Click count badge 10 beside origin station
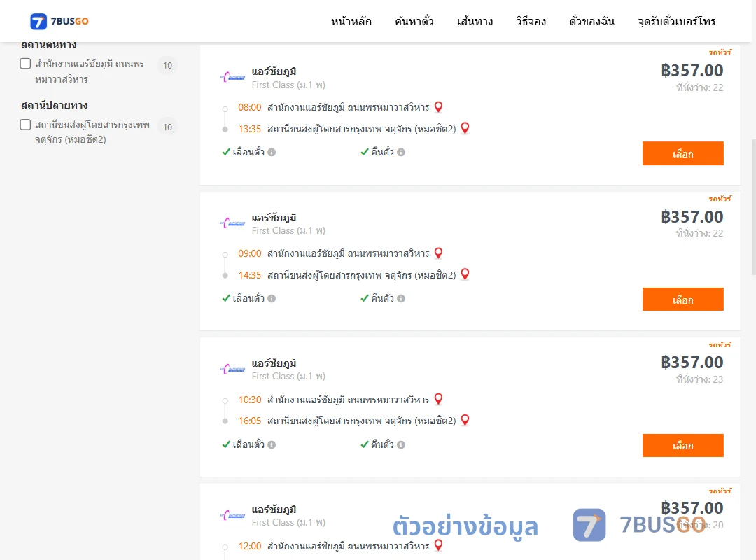 pos(167,65)
